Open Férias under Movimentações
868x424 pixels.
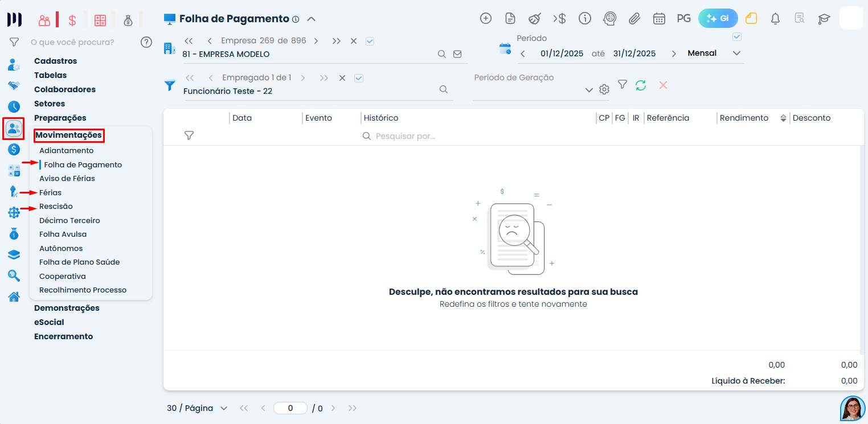pyautogui.click(x=50, y=192)
